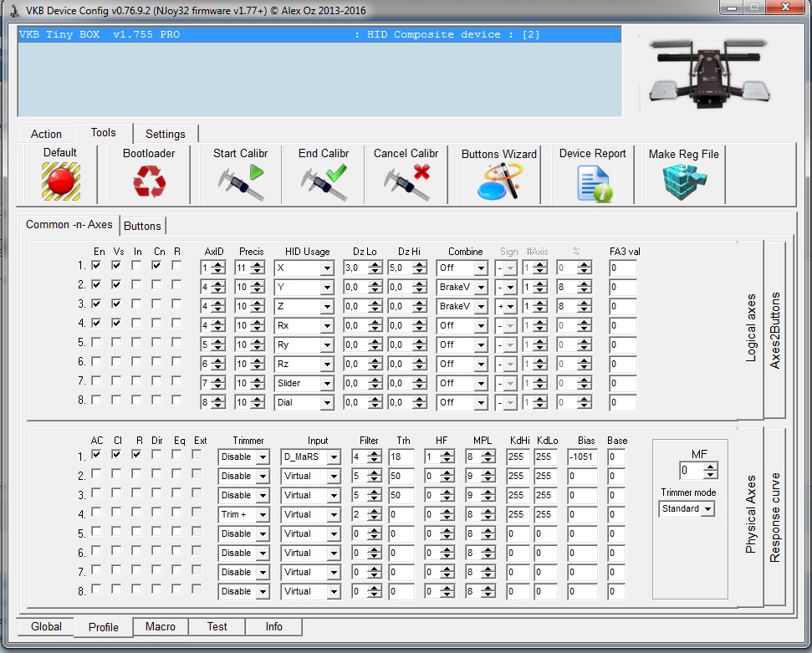The image size is (812, 653).
Task: Cancel calibration using the Cancel Calibr icon
Action: tap(406, 181)
